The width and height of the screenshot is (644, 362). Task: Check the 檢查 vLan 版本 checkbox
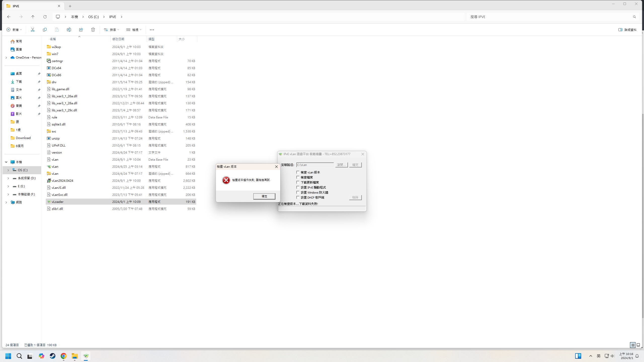298,172
